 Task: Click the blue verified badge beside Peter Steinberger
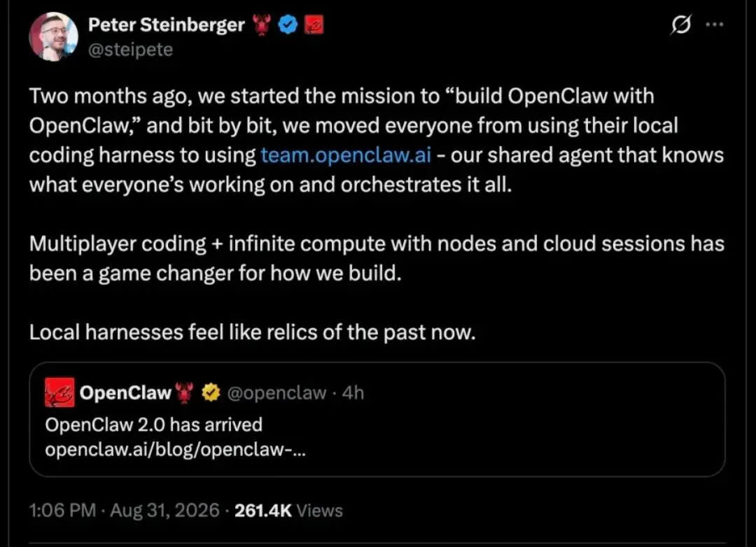(x=288, y=24)
